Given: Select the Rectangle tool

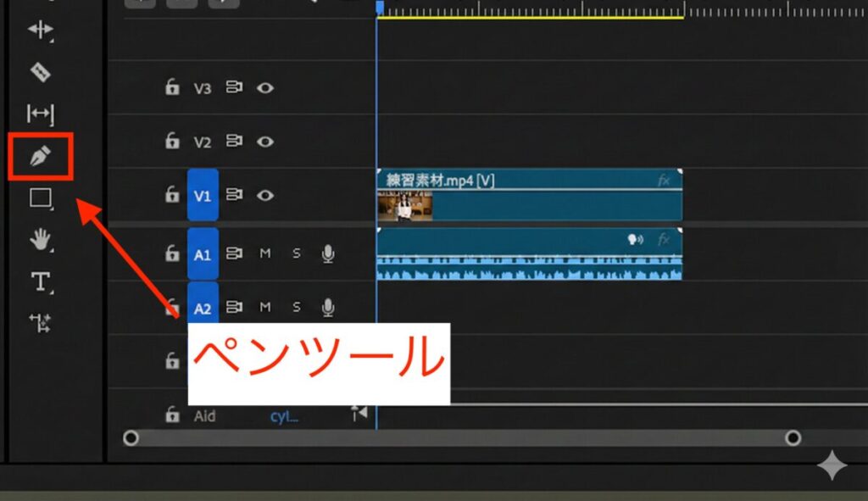Looking at the screenshot, I should click(x=40, y=198).
